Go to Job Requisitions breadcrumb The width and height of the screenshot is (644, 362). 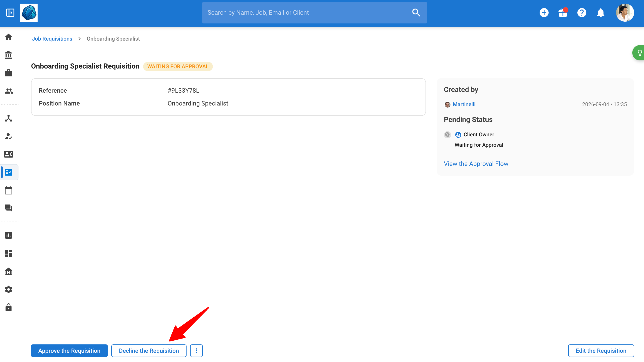52,39
